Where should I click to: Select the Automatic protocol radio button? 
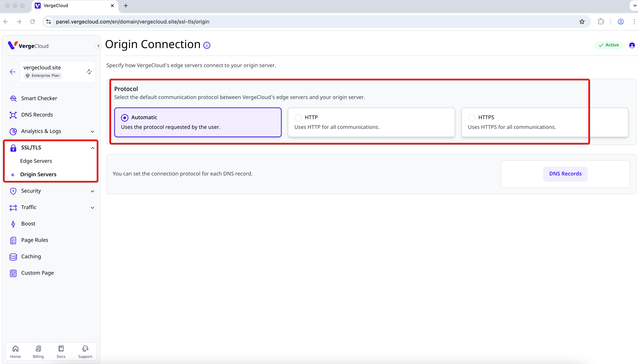(125, 117)
